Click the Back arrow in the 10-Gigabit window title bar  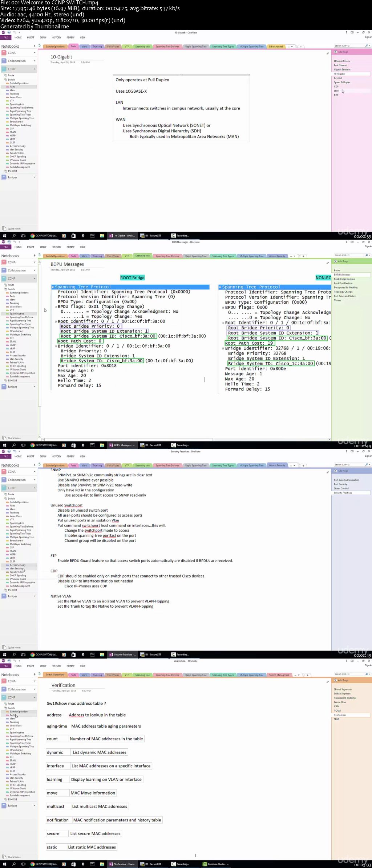(9, 32)
